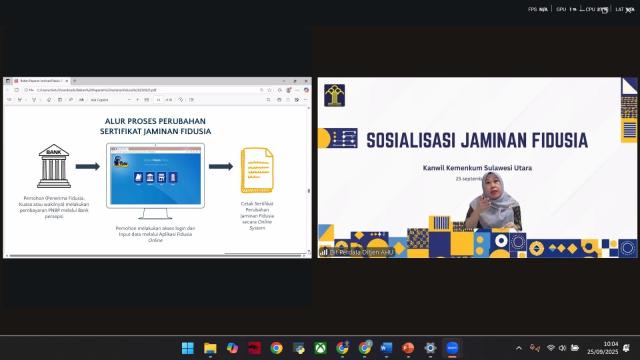Open the Settings gear on the taskbar
The height and width of the screenshot is (360, 640).
[430, 348]
